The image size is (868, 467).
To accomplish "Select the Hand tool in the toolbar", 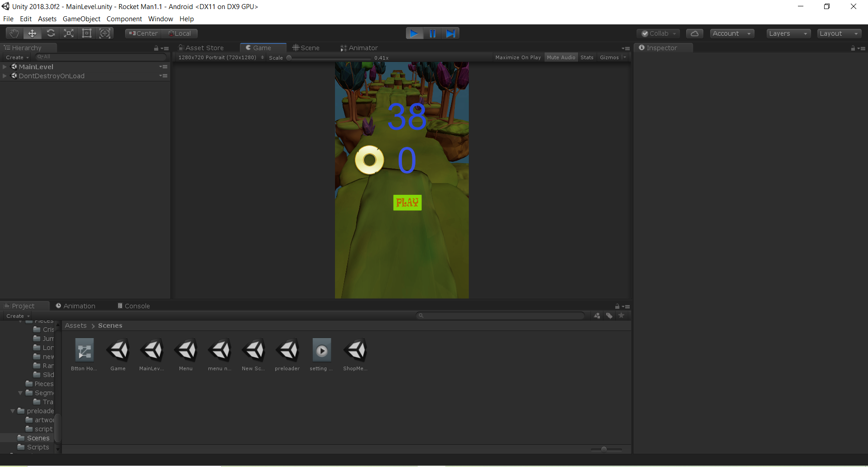I will tap(14, 33).
